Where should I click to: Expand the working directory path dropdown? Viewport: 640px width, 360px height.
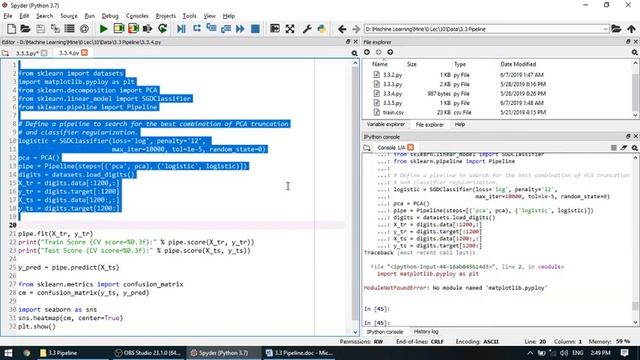click(x=605, y=29)
